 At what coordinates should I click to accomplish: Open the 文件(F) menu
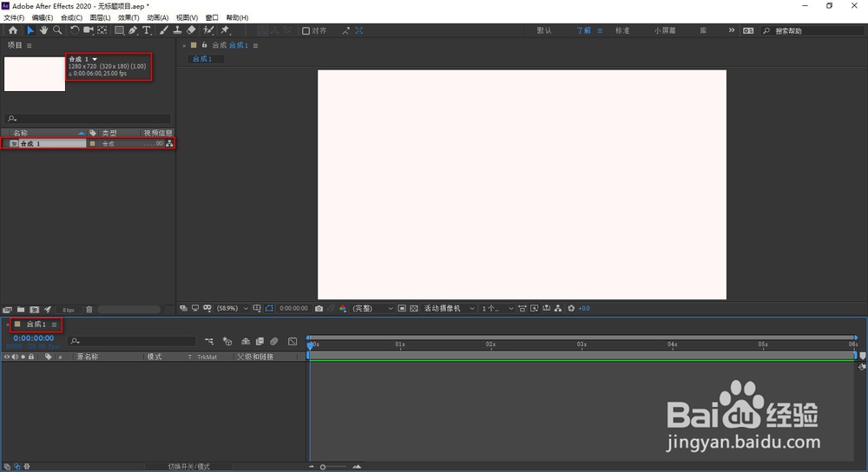click(x=14, y=17)
